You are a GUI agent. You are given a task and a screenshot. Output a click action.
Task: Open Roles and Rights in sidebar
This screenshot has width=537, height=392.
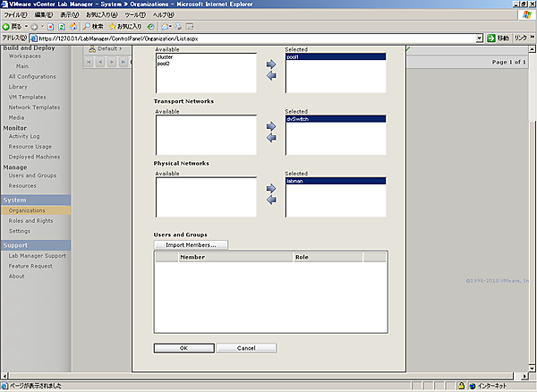(30, 221)
